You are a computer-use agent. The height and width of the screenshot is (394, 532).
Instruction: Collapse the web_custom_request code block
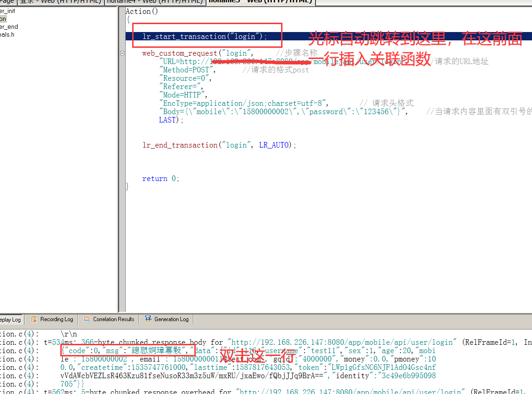[122, 53]
